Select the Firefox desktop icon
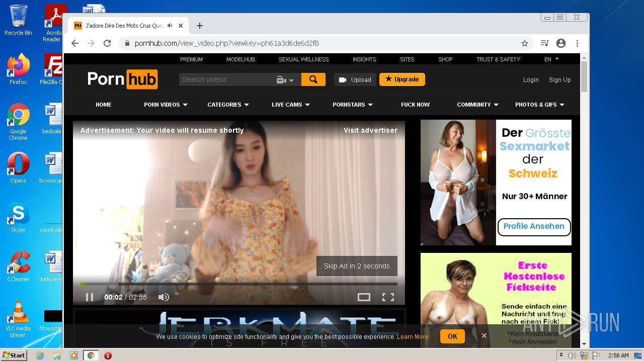 18,69
